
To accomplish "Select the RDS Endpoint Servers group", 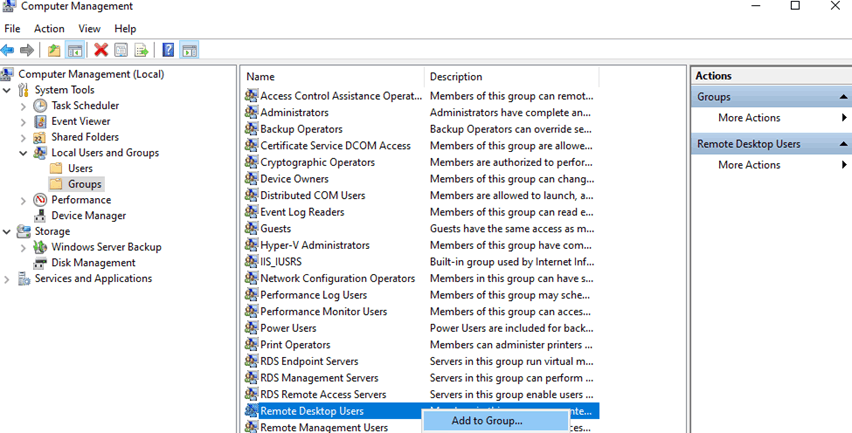I will click(x=309, y=361).
